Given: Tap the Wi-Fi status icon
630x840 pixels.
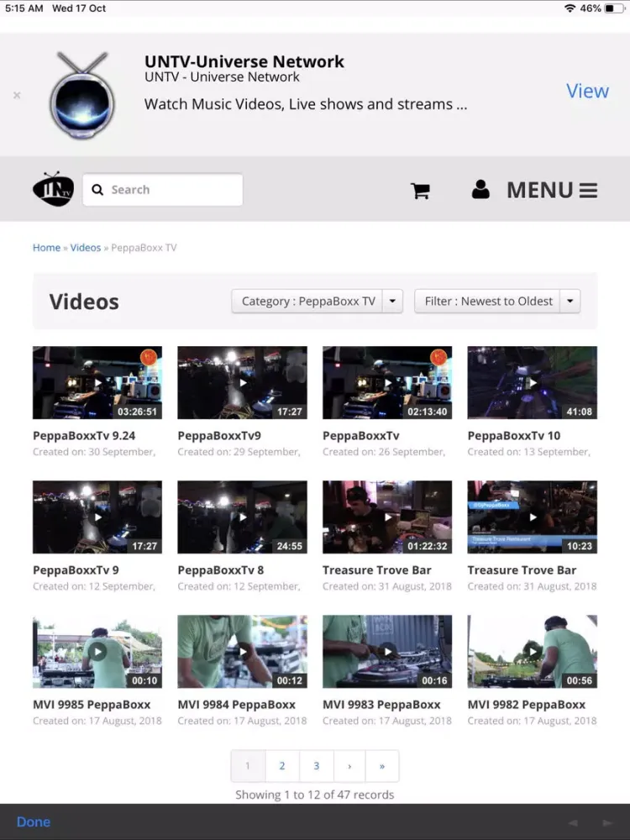Looking at the screenshot, I should (x=570, y=8).
